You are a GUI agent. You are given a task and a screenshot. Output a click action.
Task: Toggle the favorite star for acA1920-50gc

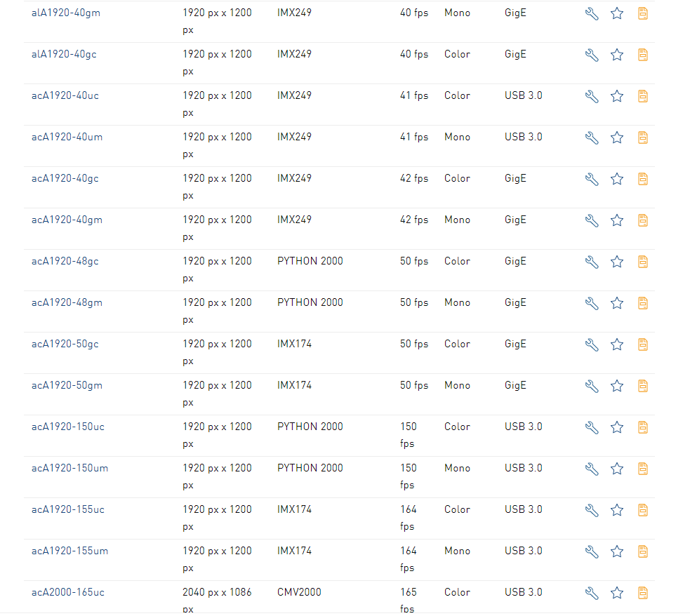(x=617, y=344)
